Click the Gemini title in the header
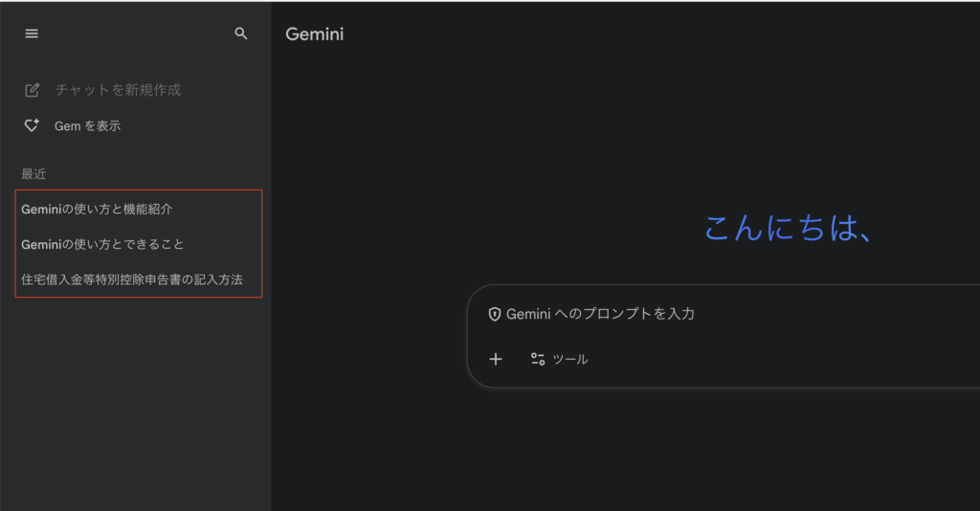980x511 pixels. pyautogui.click(x=314, y=34)
